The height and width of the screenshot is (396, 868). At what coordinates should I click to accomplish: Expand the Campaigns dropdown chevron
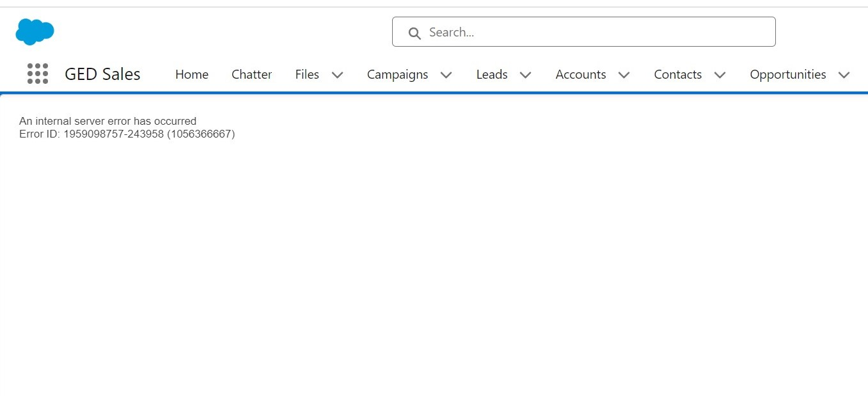point(446,75)
